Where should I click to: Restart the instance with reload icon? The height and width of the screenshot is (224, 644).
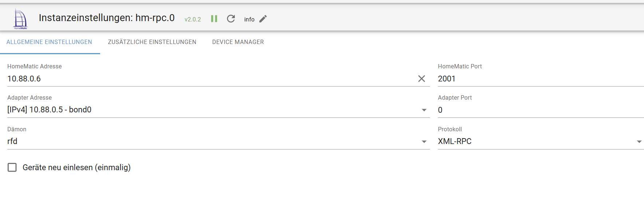[231, 19]
